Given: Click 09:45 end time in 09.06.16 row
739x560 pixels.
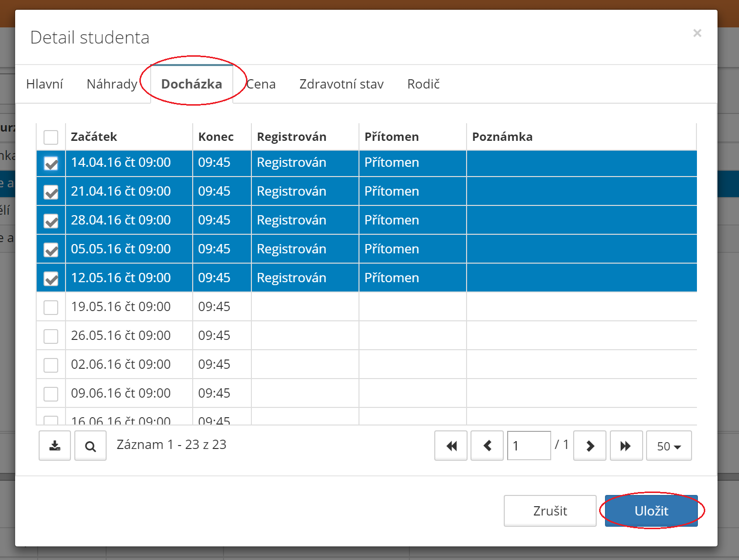Looking at the screenshot, I should tap(222, 393).
